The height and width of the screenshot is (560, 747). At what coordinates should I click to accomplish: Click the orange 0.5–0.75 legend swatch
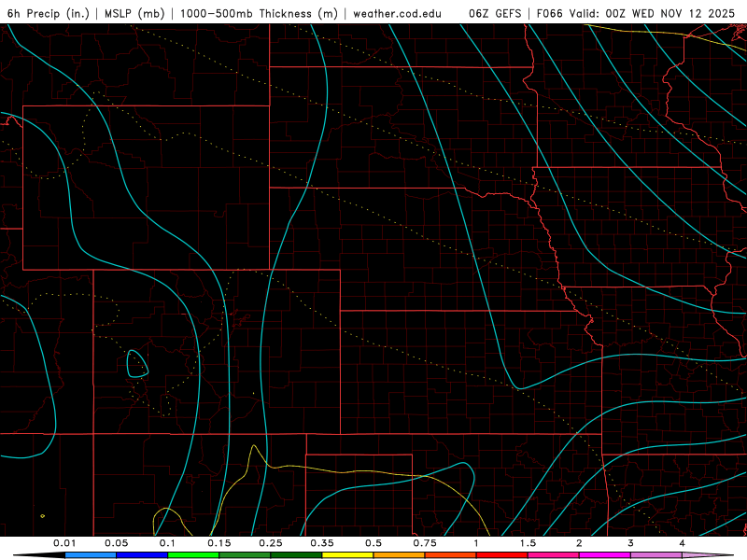(400, 555)
